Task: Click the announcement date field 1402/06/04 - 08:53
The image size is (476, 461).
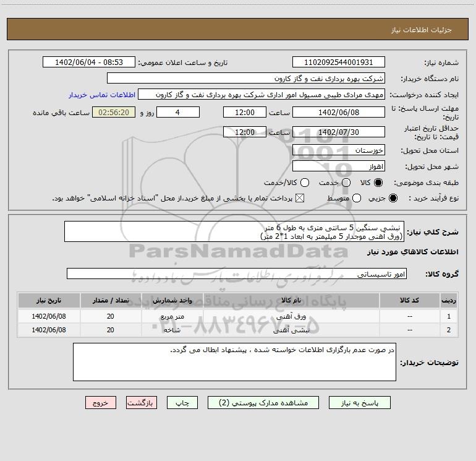Action: [x=89, y=62]
